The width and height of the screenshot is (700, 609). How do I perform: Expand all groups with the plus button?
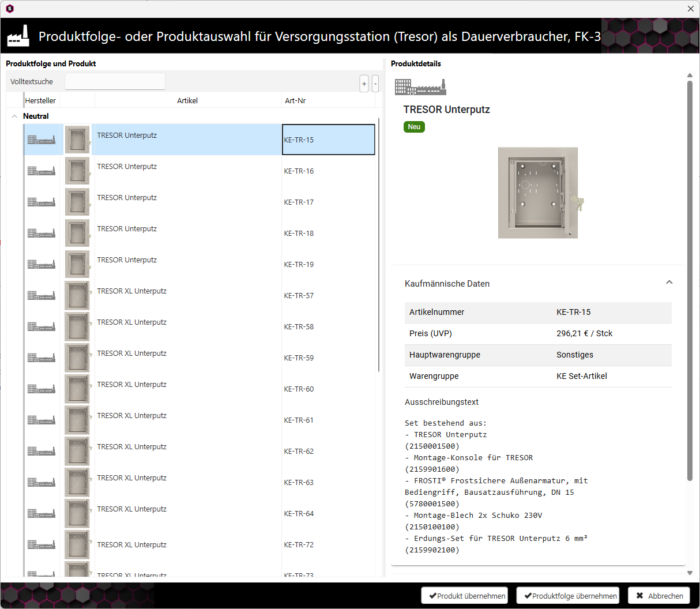364,84
